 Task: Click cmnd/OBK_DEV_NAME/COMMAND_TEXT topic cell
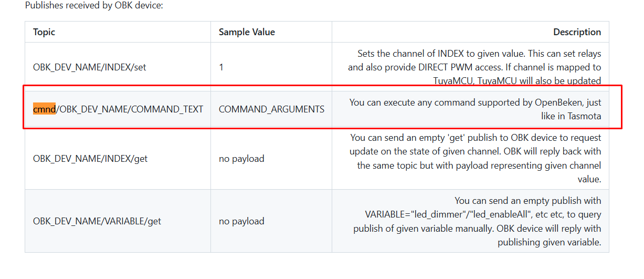coord(118,109)
